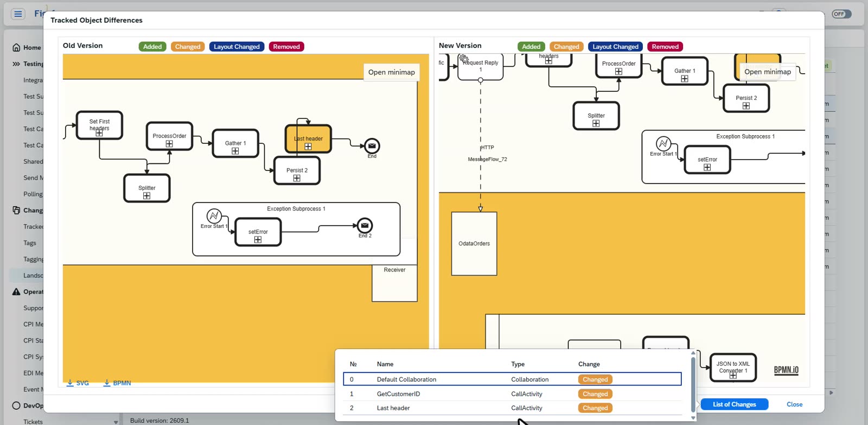Click the plus marker on Old Version Gather 1

(x=235, y=151)
